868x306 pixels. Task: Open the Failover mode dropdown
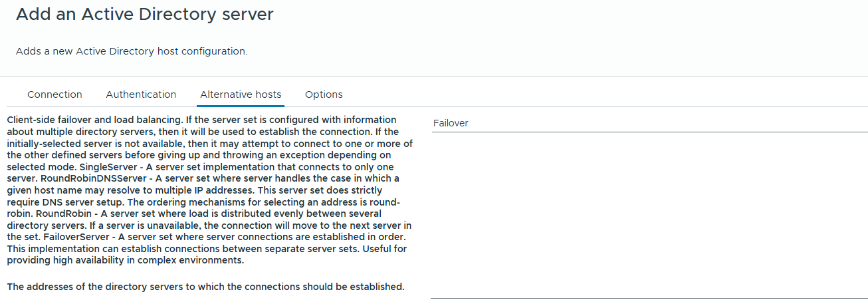click(649, 123)
